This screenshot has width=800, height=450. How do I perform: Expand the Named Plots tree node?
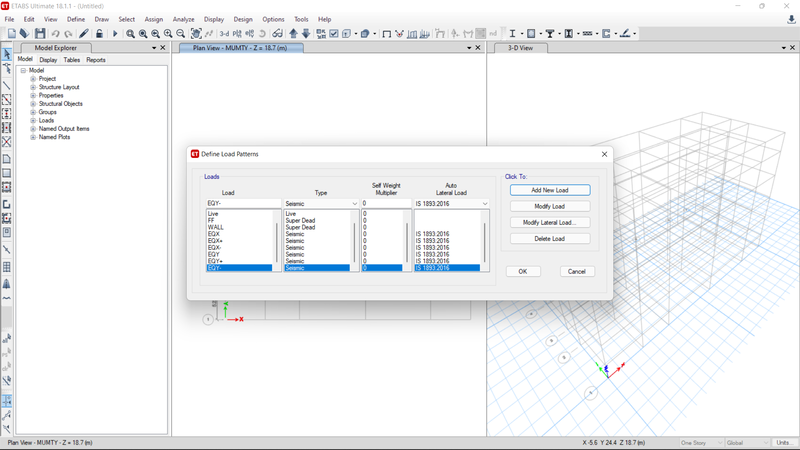coord(33,137)
